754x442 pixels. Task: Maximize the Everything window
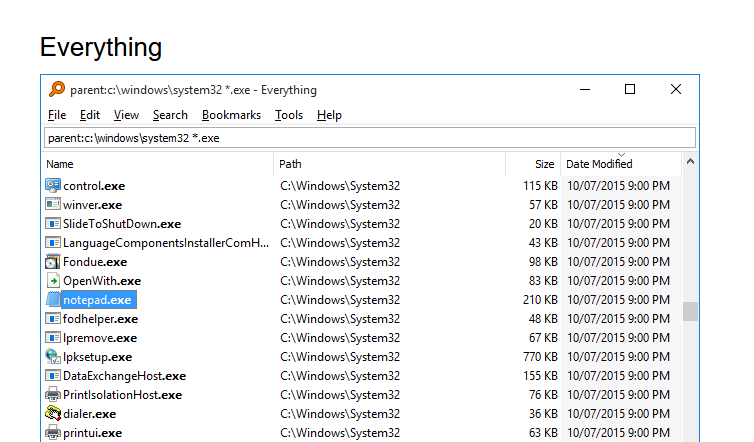[x=630, y=89]
